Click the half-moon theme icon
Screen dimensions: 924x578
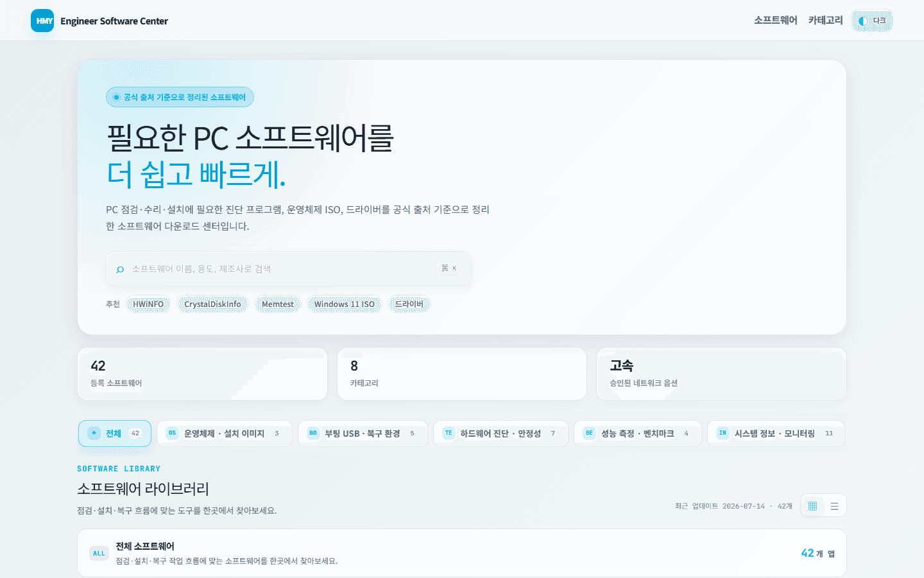[863, 21]
